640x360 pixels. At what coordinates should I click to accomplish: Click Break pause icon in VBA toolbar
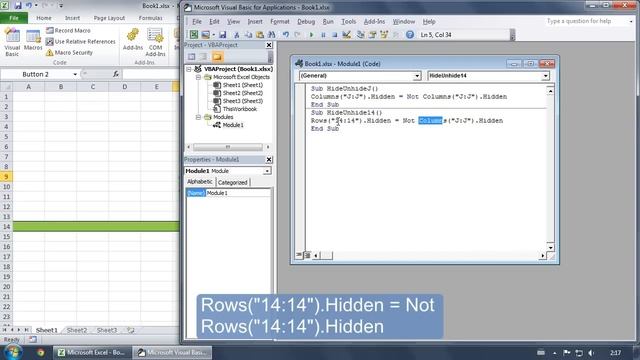point(323,35)
